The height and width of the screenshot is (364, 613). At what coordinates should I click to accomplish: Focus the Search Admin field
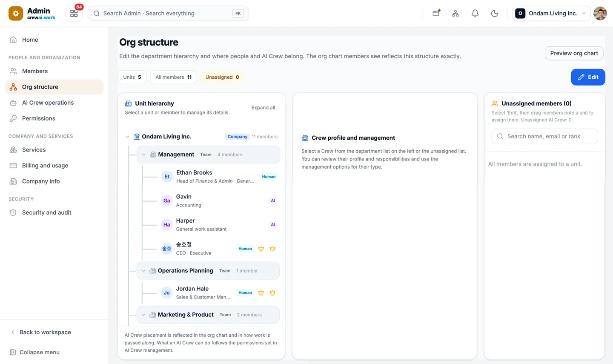pos(168,13)
